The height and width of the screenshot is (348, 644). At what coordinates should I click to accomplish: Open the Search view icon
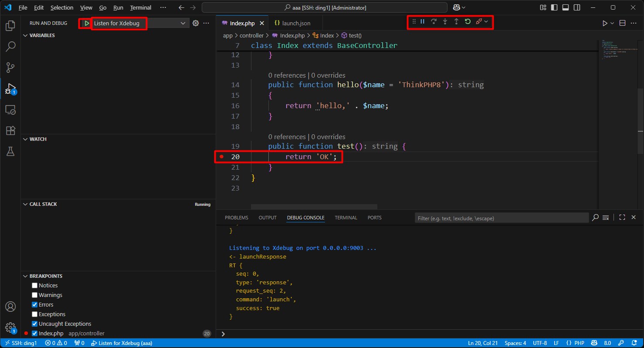point(10,47)
